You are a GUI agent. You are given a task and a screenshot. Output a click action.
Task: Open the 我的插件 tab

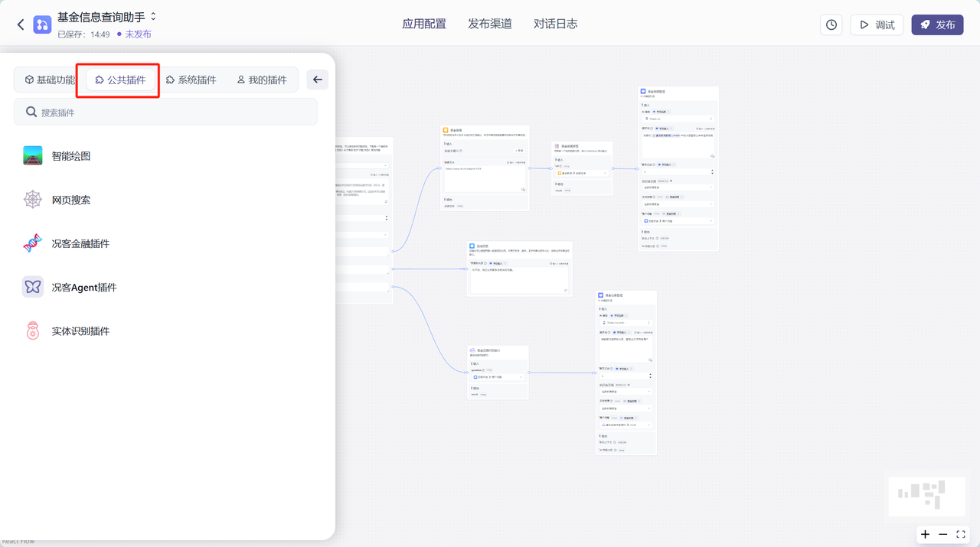click(x=262, y=80)
